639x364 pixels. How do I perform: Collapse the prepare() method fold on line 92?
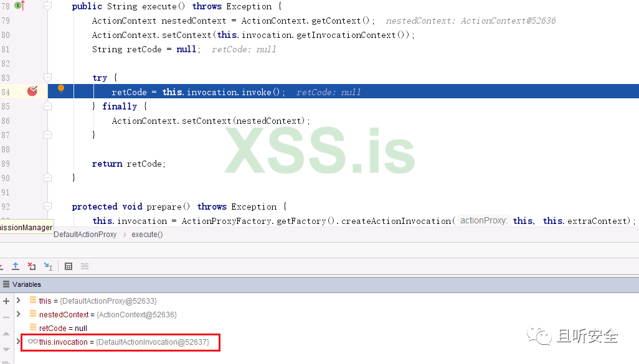click(48, 207)
